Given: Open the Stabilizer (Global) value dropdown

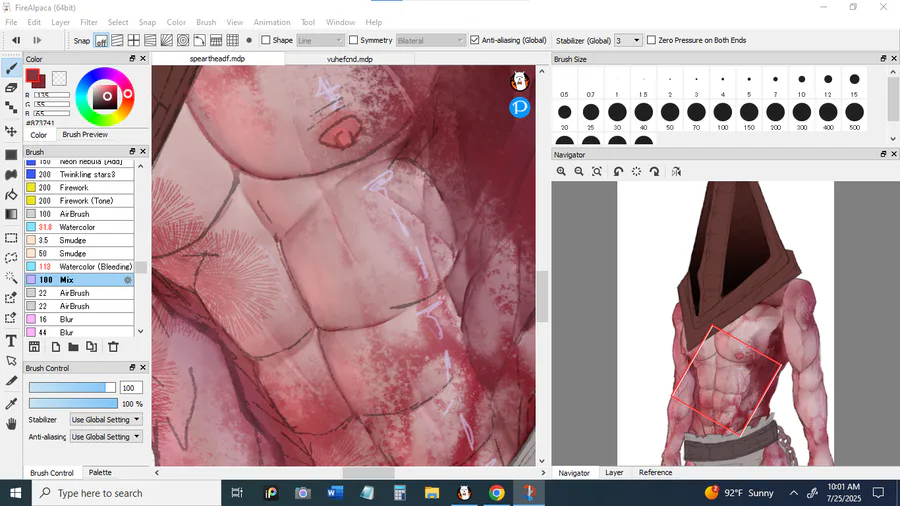Looking at the screenshot, I should [627, 40].
